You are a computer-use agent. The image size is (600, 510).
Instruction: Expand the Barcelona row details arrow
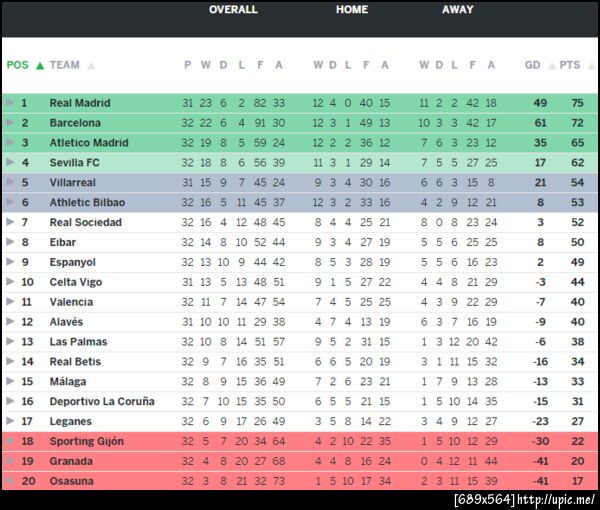[10, 123]
